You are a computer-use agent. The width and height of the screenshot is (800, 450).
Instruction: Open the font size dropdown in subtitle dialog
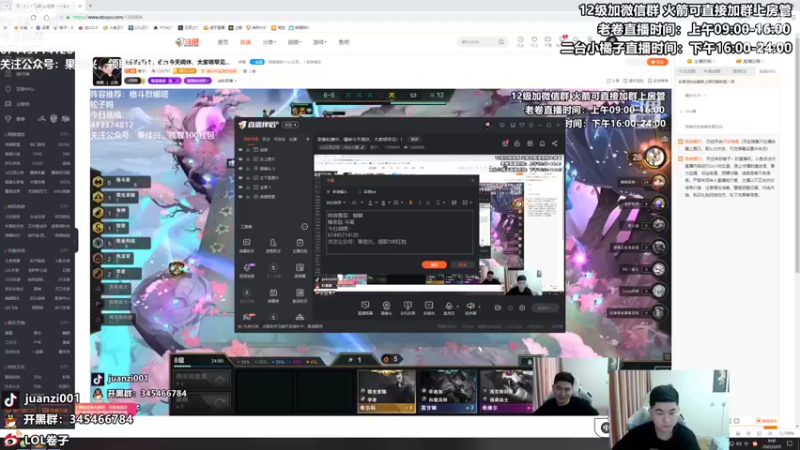(x=357, y=203)
